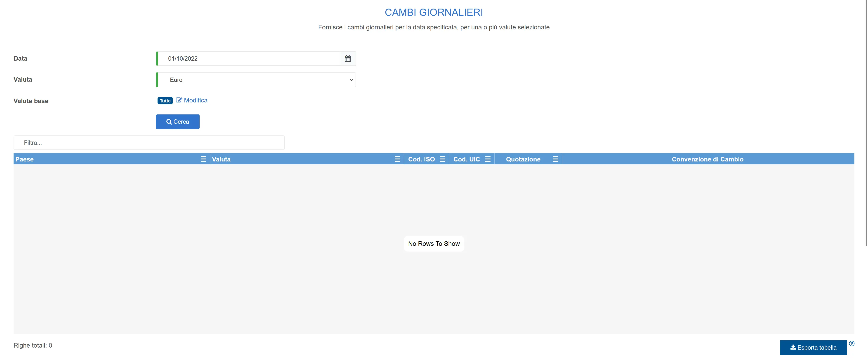
Task: Click Esporta tabella export button
Action: coord(813,348)
